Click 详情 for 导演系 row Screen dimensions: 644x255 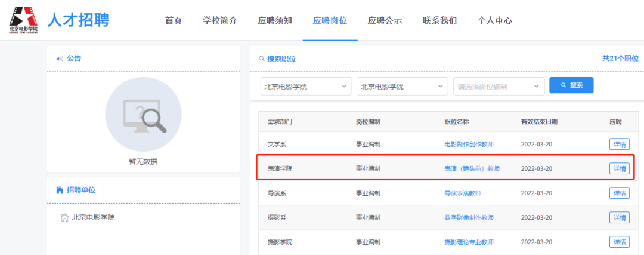point(620,193)
